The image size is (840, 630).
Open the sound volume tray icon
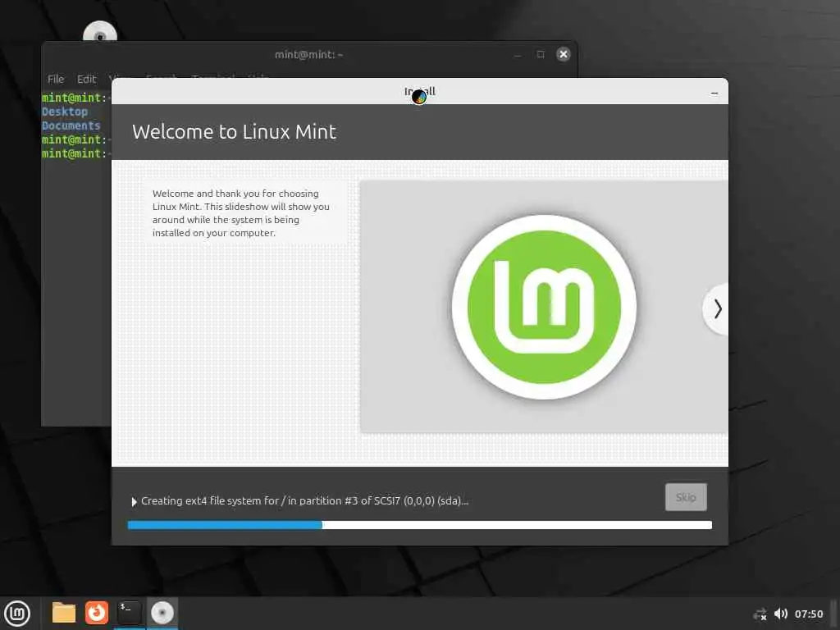click(x=781, y=614)
